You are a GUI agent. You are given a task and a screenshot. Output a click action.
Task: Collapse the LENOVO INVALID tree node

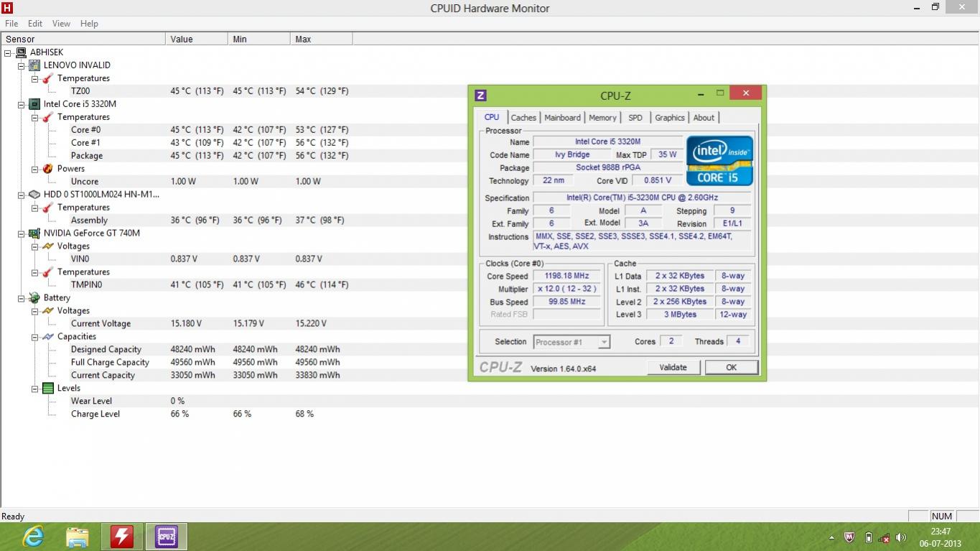click(x=22, y=65)
